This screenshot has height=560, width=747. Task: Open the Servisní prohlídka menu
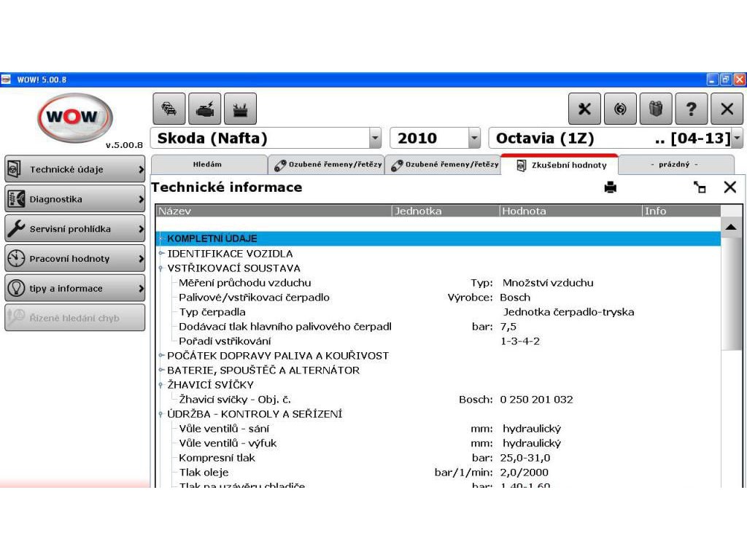coord(75,228)
